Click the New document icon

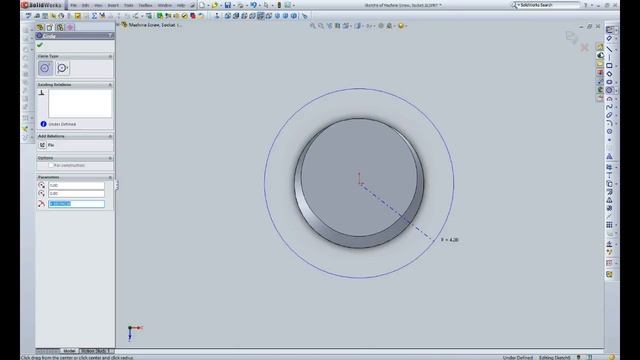pyautogui.click(x=202, y=5)
